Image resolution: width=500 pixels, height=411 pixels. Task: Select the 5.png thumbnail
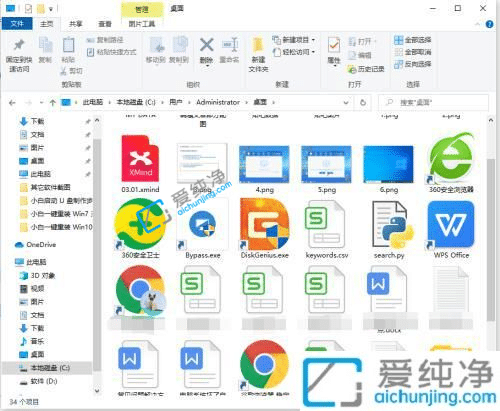click(x=326, y=164)
